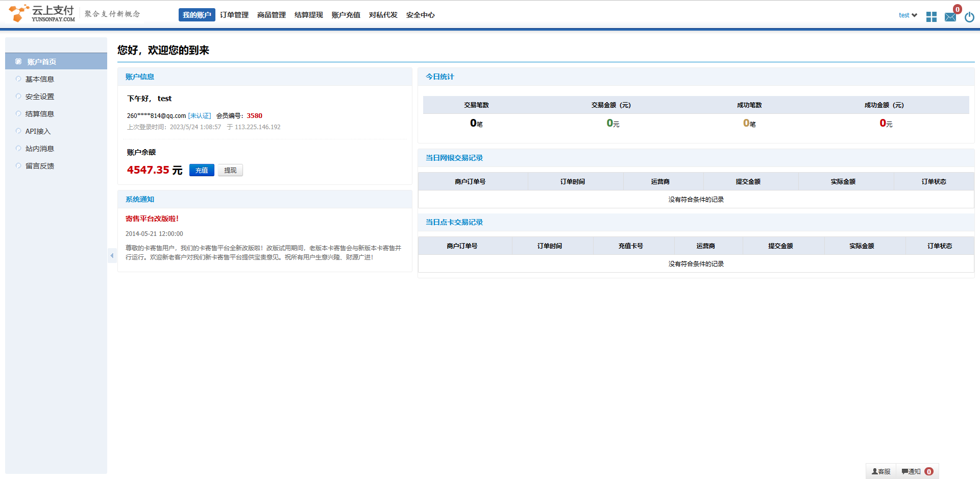
Task: Collapse the left sidebar with arrow handle
Action: coord(112,255)
